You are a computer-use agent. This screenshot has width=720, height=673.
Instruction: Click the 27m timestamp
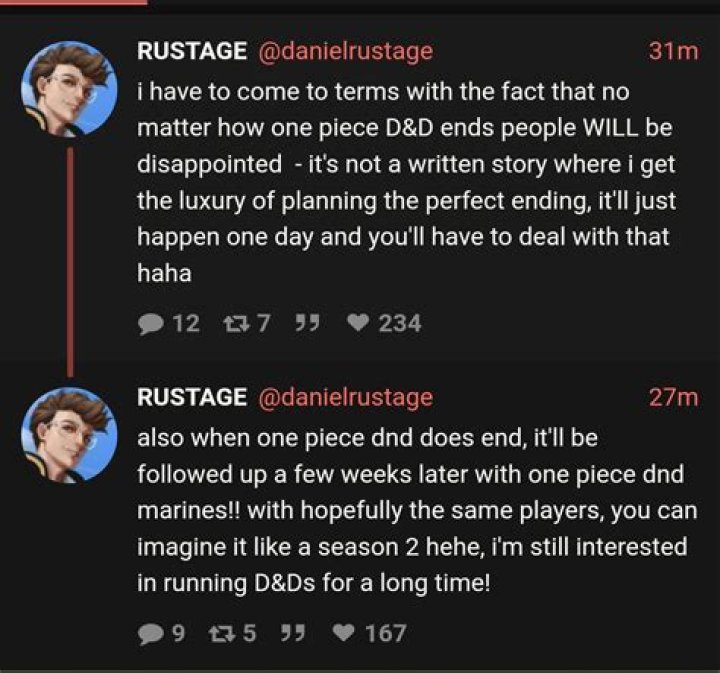[673, 397]
